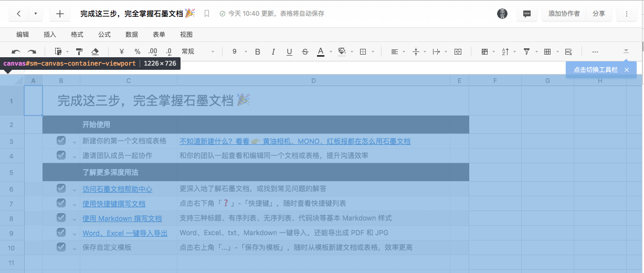Toggle the checkbox in row 3
Screen dimensions: 644x273
pos(61,141)
